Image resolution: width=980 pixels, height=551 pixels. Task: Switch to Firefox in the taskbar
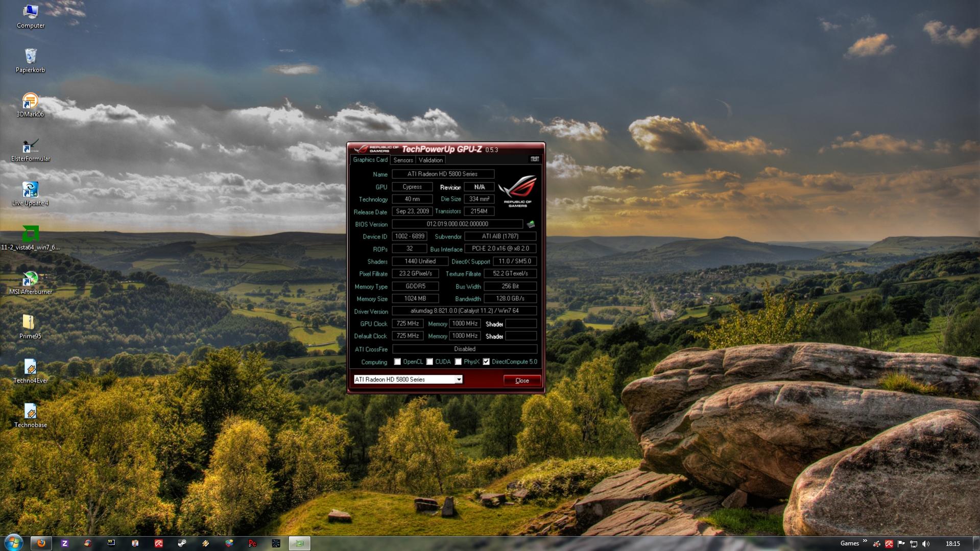(41, 543)
